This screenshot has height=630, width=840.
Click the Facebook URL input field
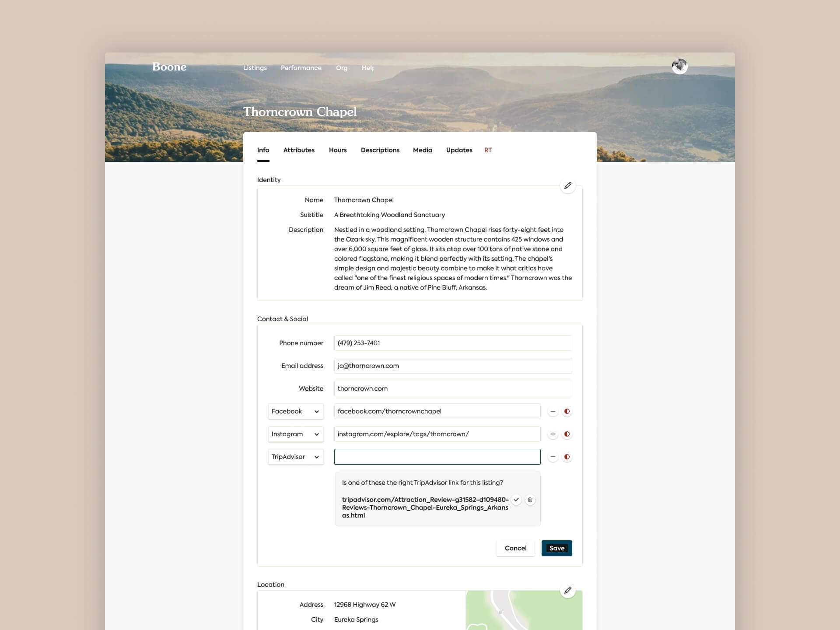[437, 411]
